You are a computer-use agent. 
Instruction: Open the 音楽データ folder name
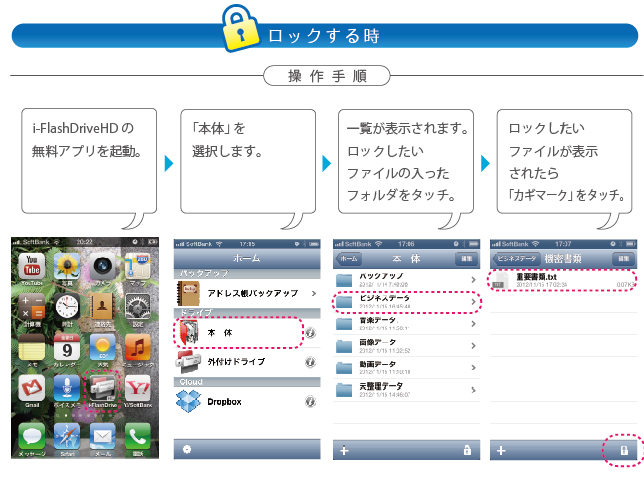[378, 320]
